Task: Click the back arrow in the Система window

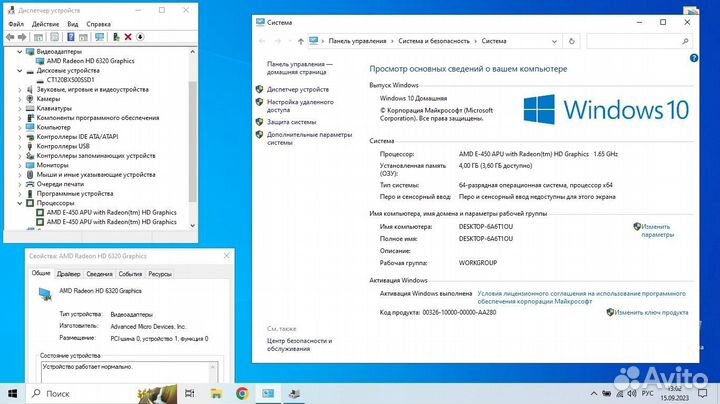Action: click(262, 41)
